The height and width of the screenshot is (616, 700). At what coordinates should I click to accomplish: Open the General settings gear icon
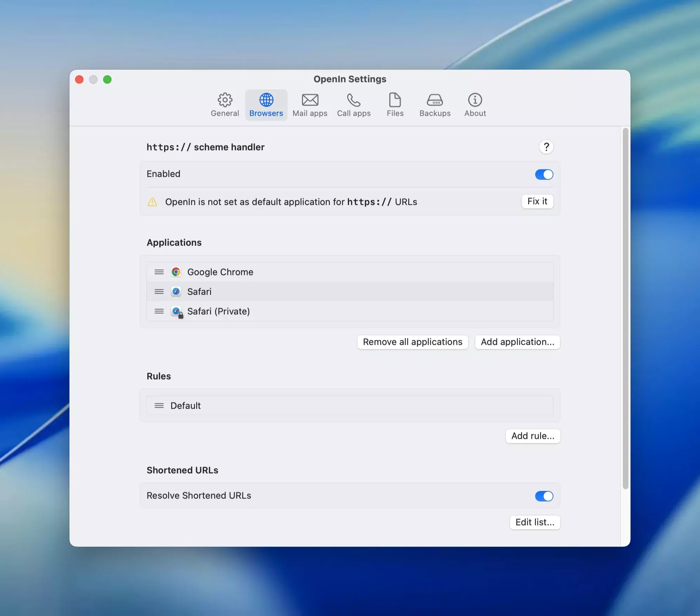[x=225, y=100]
